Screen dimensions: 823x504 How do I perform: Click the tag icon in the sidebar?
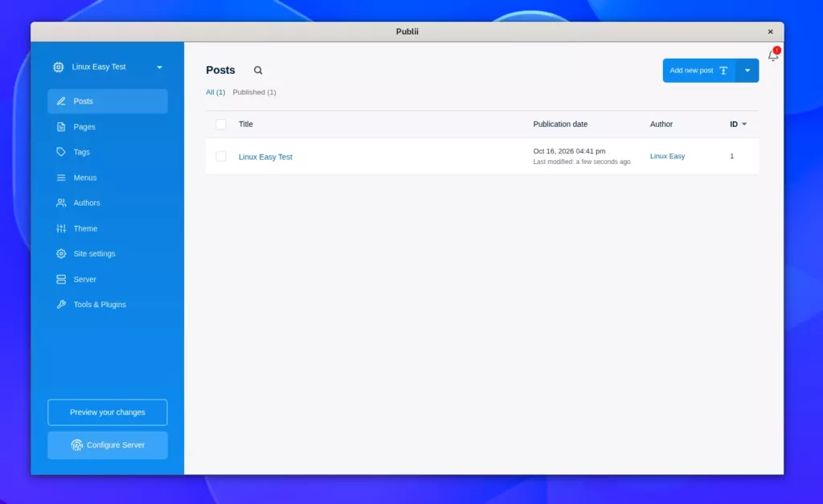[61, 152]
